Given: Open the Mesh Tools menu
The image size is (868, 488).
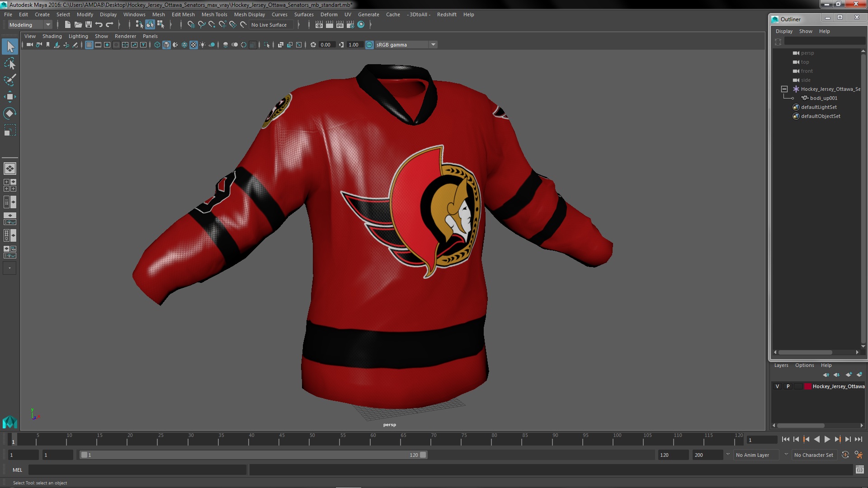Looking at the screenshot, I should [x=214, y=14].
